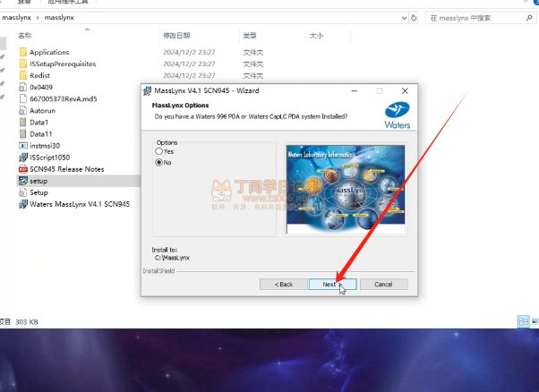This screenshot has height=392, width=539.
Task: Sort files by the 大小 column header
Action: pyautogui.click(x=316, y=35)
